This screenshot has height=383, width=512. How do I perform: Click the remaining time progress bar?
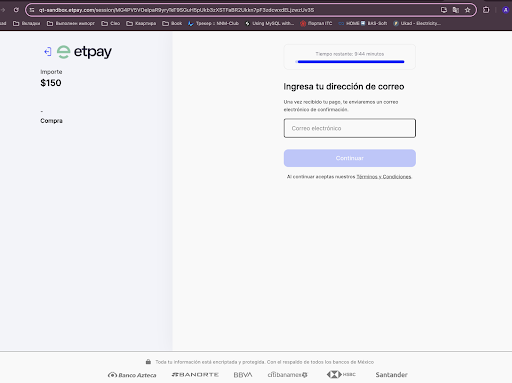click(350, 62)
